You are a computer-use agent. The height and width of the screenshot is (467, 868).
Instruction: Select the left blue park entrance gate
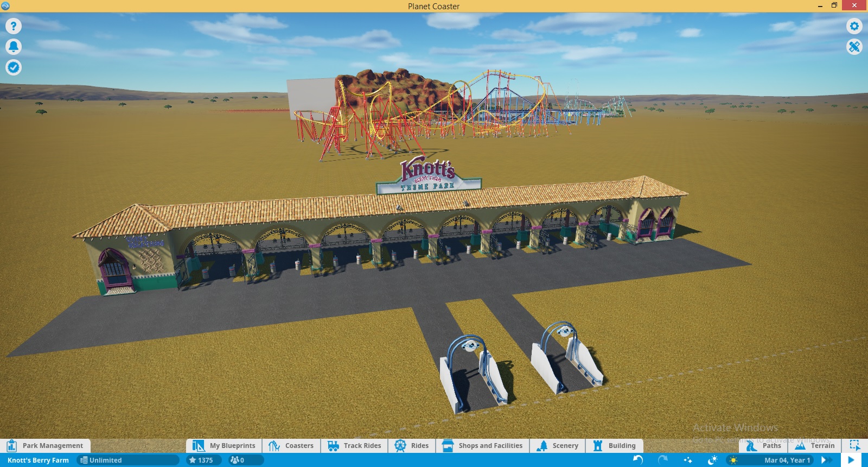tap(475, 374)
